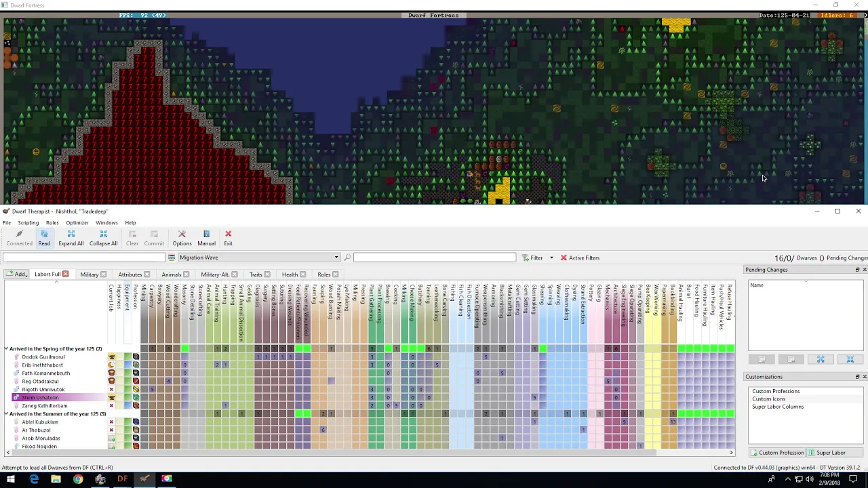Open File Explorer from the taskbar
This screenshot has width=868, height=488.
coord(56,479)
